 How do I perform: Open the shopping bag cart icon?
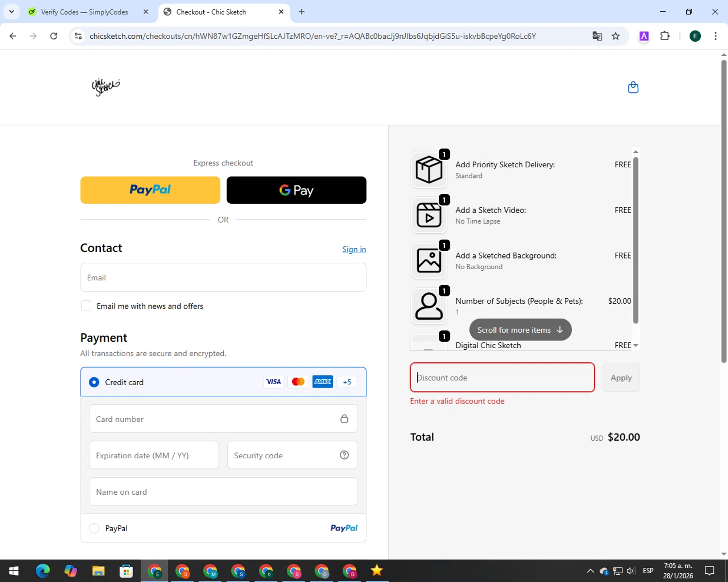[x=633, y=87]
